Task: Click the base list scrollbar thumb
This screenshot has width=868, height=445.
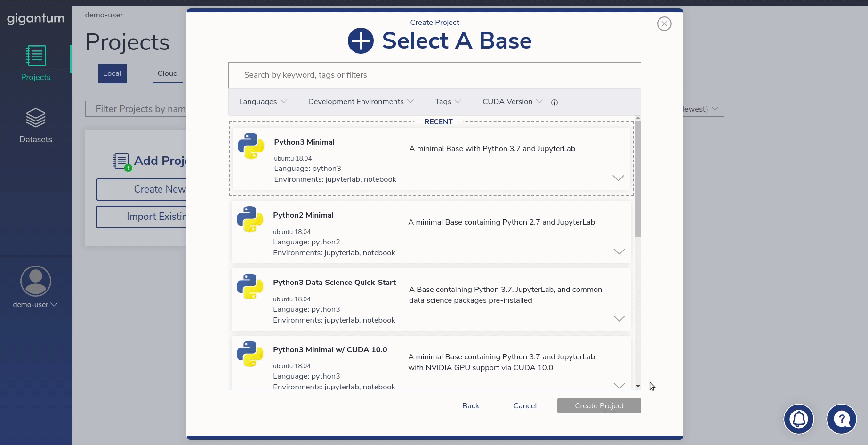Action: point(638,179)
